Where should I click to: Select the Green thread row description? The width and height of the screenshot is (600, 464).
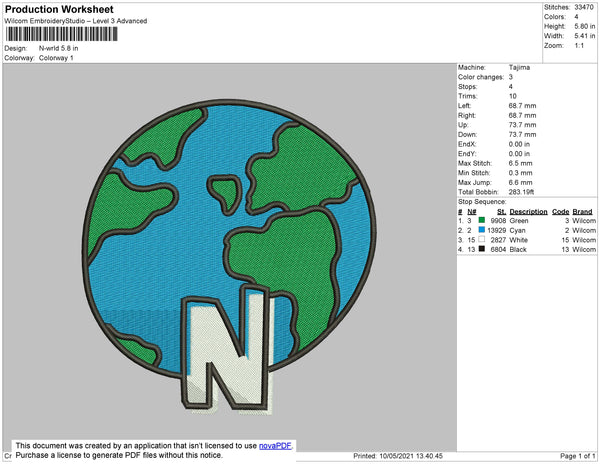(520, 221)
